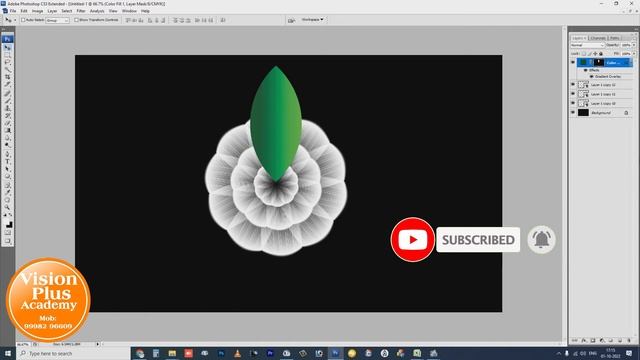Viewport: 640px width, 360px height.
Task: Click Auto-Align Layers icon in options bar
Action: coord(223,20)
